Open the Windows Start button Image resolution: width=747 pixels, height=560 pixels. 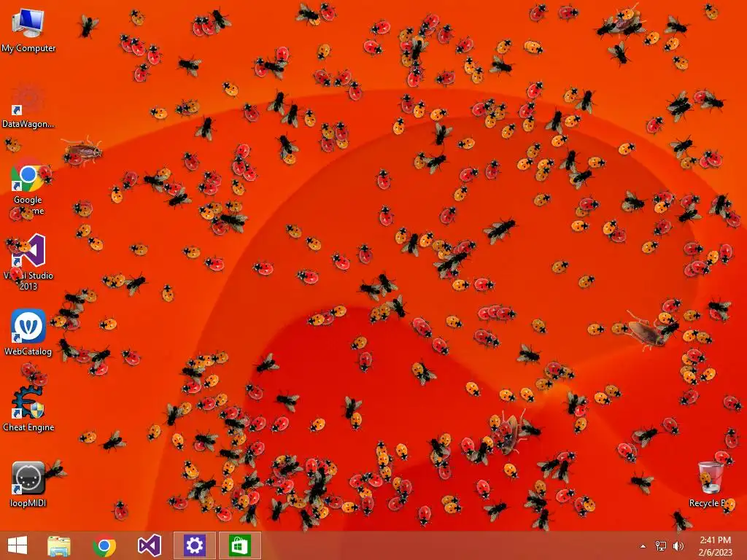[x=18, y=545]
